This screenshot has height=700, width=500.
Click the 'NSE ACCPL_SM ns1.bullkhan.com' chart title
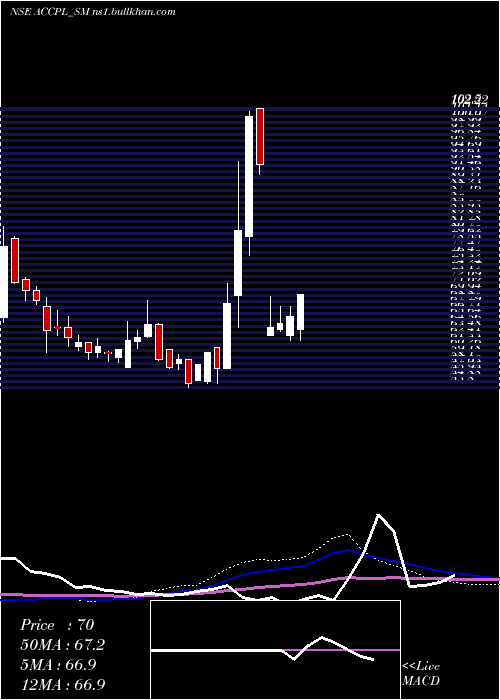pos(92,12)
